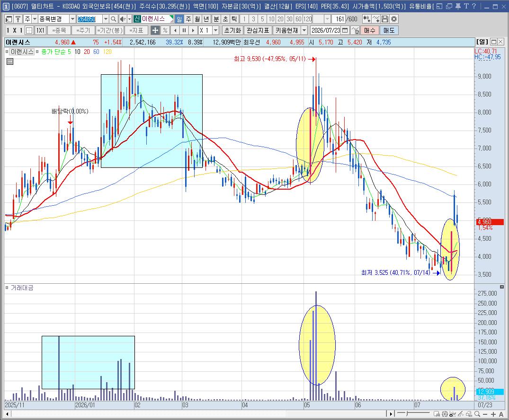The height and width of the screenshot is (420, 509).
Task: Open help question mark icon
Action: click(474, 6)
